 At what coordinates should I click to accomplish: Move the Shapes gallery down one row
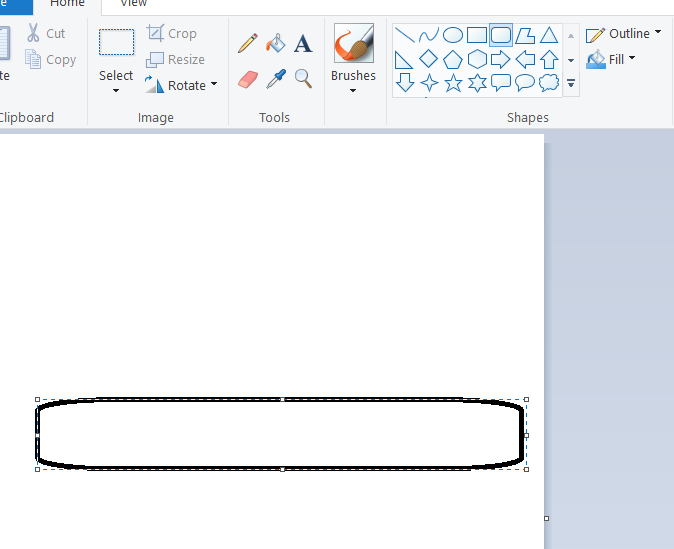point(571,61)
